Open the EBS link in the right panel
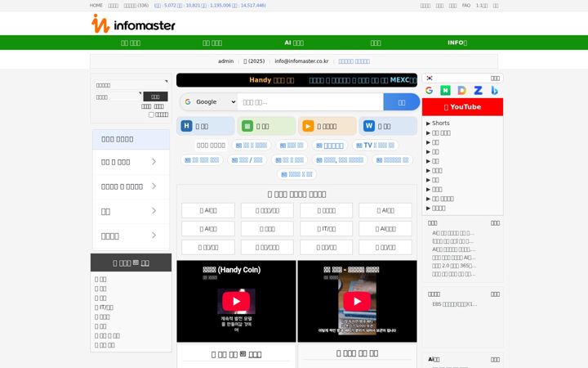588x368 pixels. (455, 304)
